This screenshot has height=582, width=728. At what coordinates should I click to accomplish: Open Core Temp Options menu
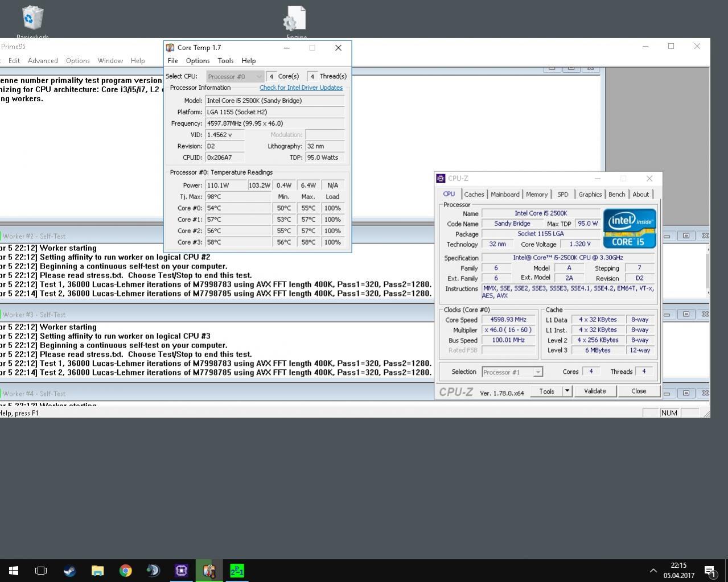198,61
